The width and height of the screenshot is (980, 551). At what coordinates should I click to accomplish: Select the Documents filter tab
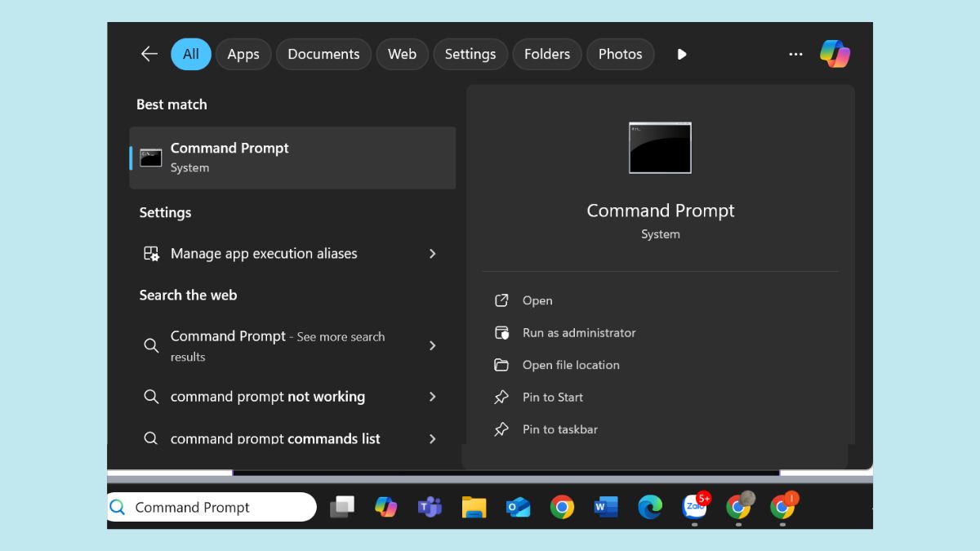(323, 54)
